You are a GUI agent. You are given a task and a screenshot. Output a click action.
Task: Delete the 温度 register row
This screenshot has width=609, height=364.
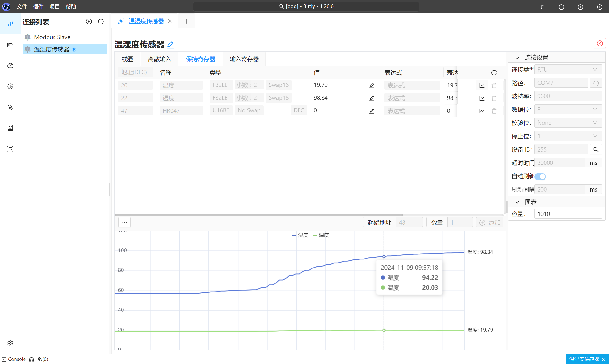click(x=494, y=86)
